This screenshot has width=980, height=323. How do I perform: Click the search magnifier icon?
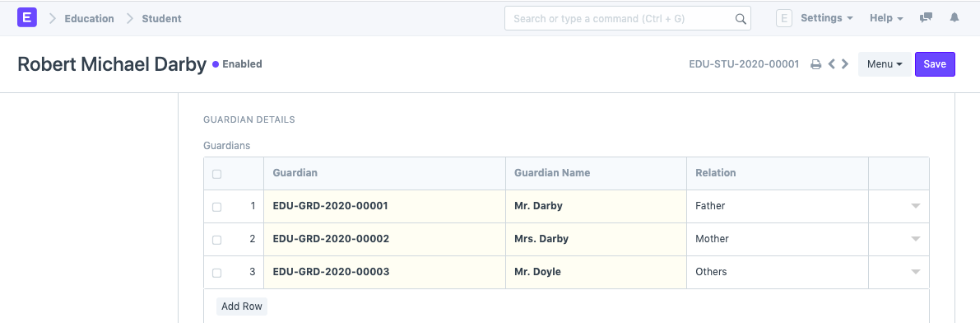[740, 19]
